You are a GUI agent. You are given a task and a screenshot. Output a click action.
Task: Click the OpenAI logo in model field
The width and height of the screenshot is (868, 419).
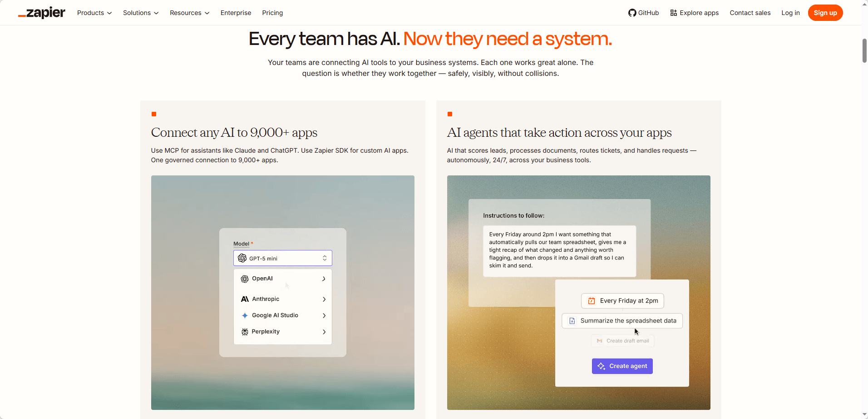[242, 258]
